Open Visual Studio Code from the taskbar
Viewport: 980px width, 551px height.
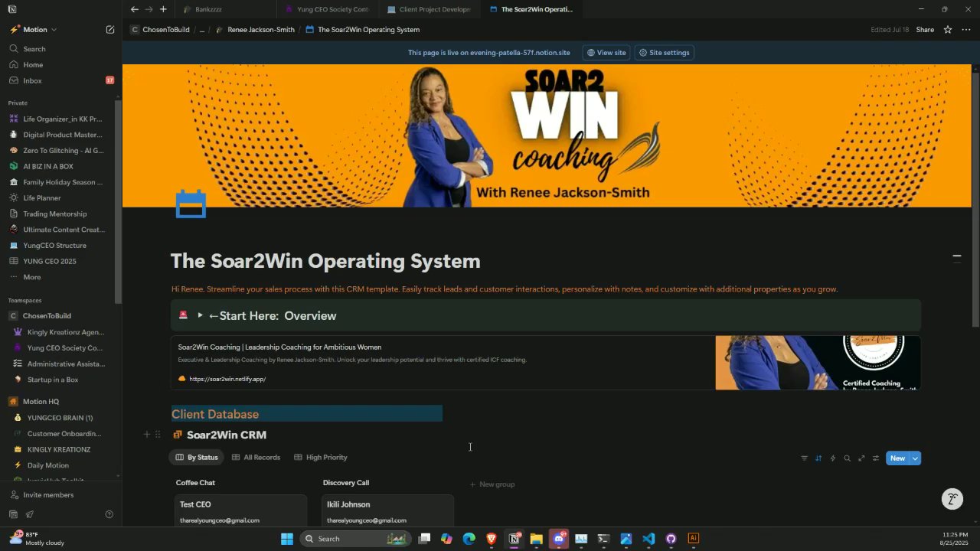click(x=648, y=539)
